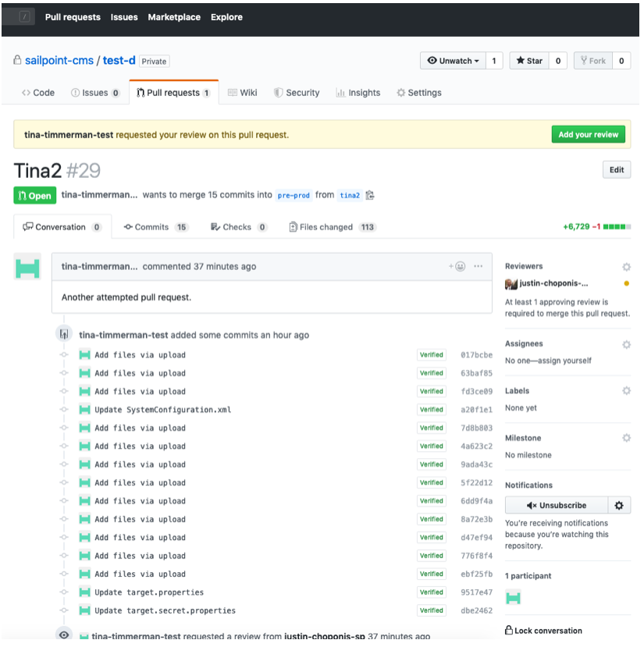The image size is (644, 647).
Task: Click the copy branch name icon
Action: pos(370,195)
